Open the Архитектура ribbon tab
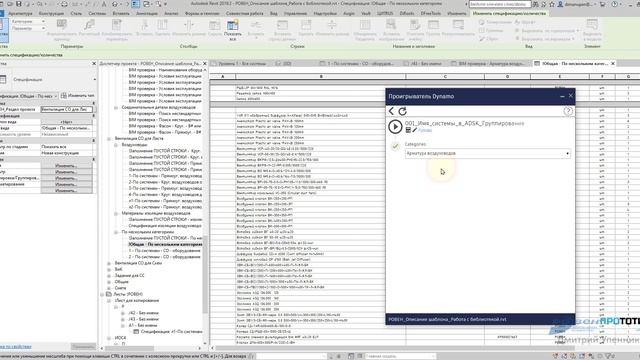 point(20,13)
